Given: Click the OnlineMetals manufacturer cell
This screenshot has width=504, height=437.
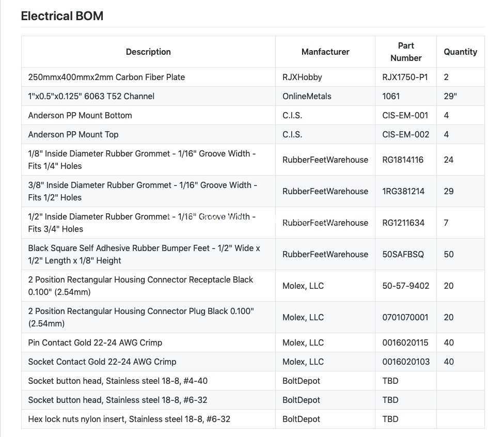Looking at the screenshot, I should click(325, 96).
